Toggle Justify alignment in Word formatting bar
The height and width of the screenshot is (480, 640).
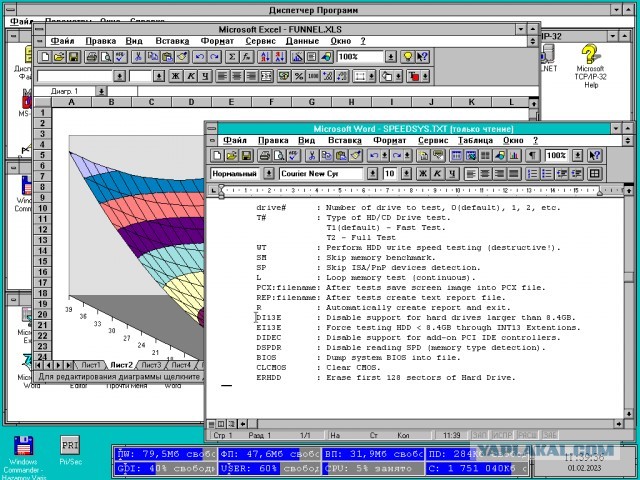[514, 174]
